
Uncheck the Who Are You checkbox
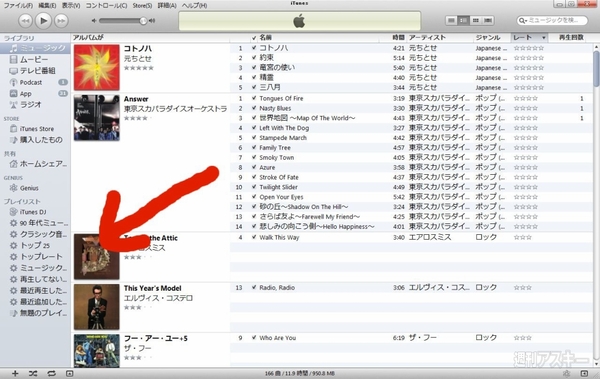(254, 338)
